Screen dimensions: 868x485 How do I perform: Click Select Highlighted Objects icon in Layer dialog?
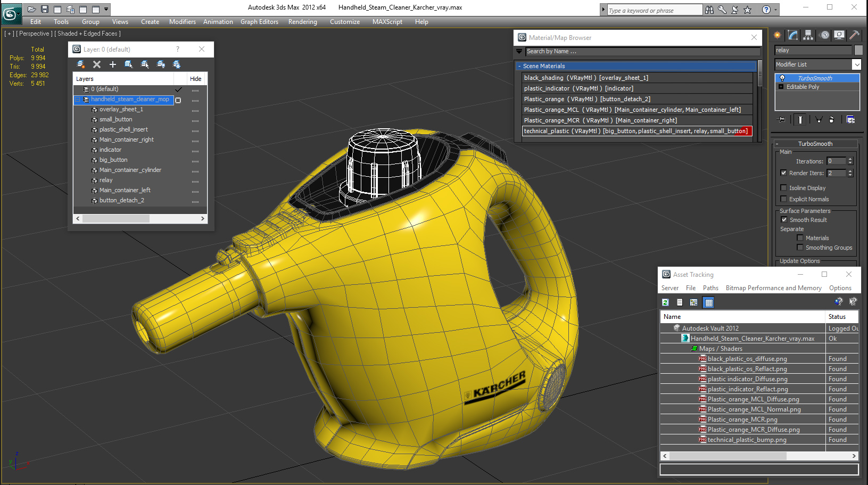(x=129, y=64)
